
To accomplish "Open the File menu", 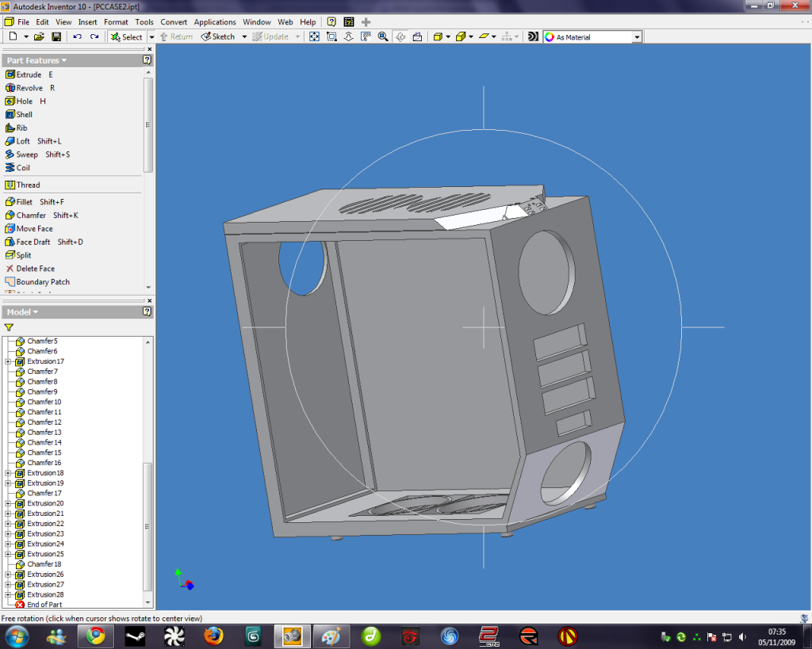I will [23, 21].
